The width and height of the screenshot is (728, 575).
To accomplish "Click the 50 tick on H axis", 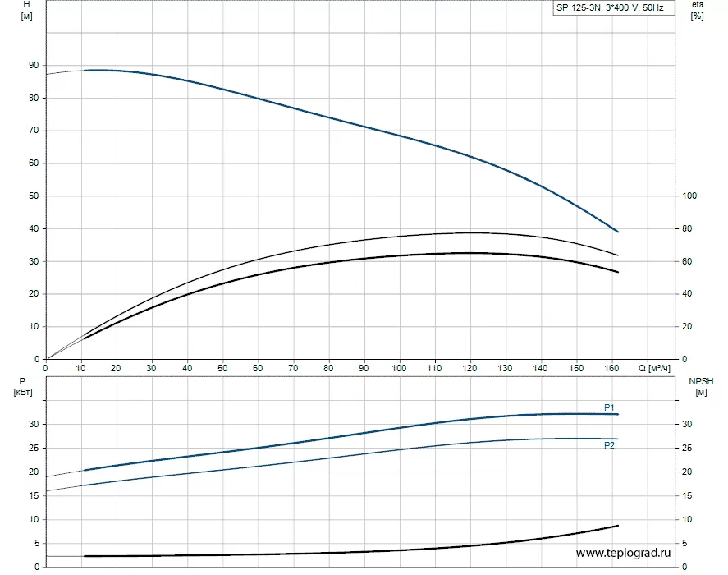I will (x=34, y=195).
